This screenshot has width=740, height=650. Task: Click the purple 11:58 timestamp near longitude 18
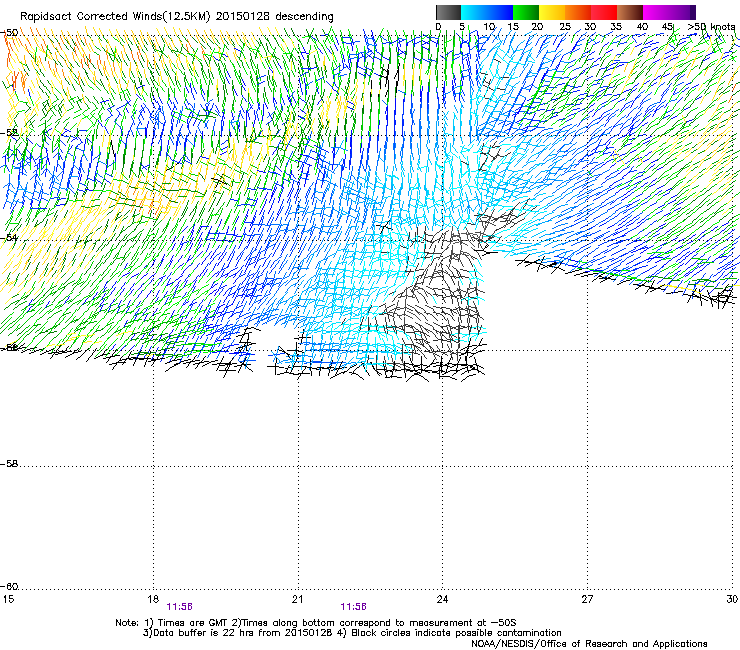click(179, 607)
